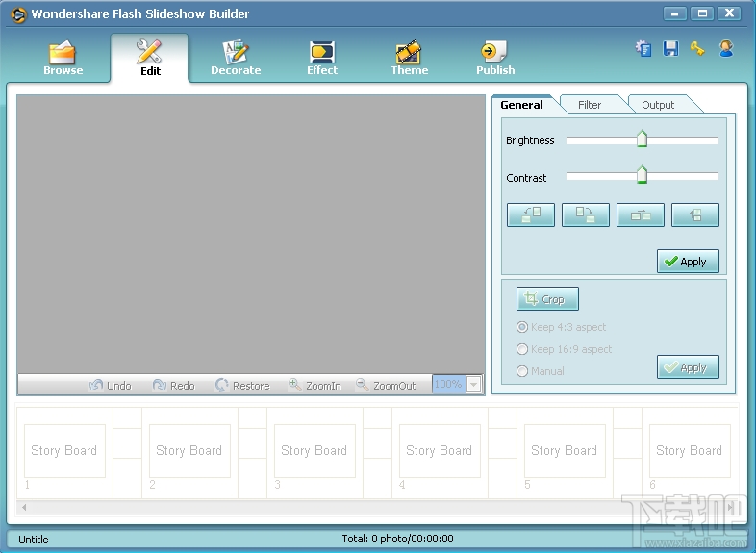
Task: Select Story Board slot 2
Action: 189,451
